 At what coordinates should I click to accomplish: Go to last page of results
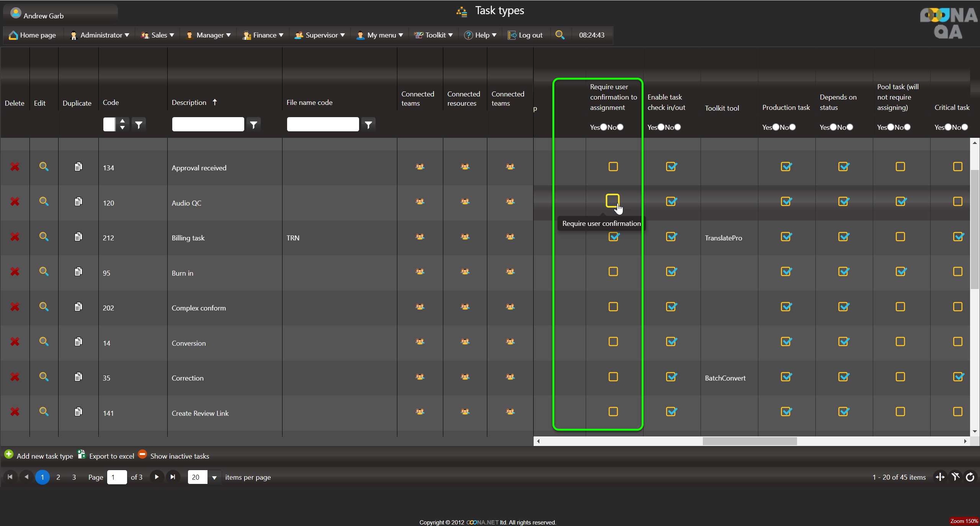pos(173,477)
